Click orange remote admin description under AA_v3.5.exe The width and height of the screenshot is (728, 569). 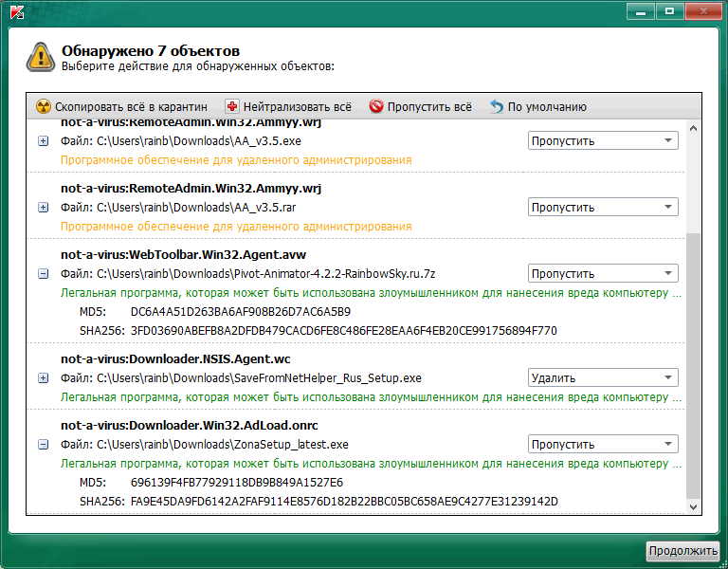(x=236, y=160)
